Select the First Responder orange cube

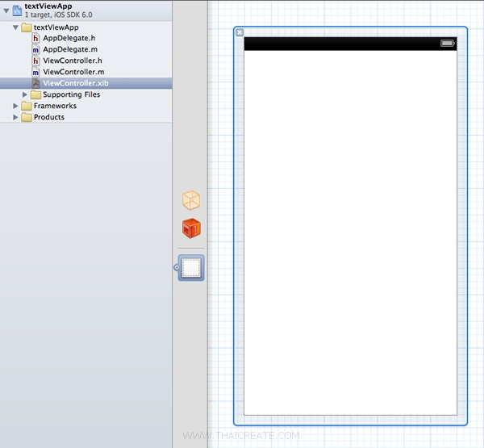191,229
